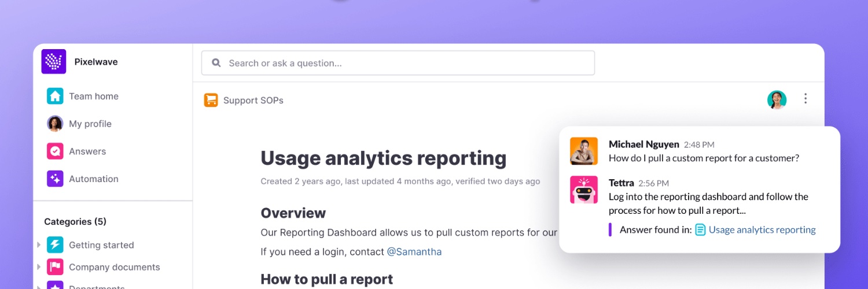Open the three-dot page options menu

tap(806, 99)
